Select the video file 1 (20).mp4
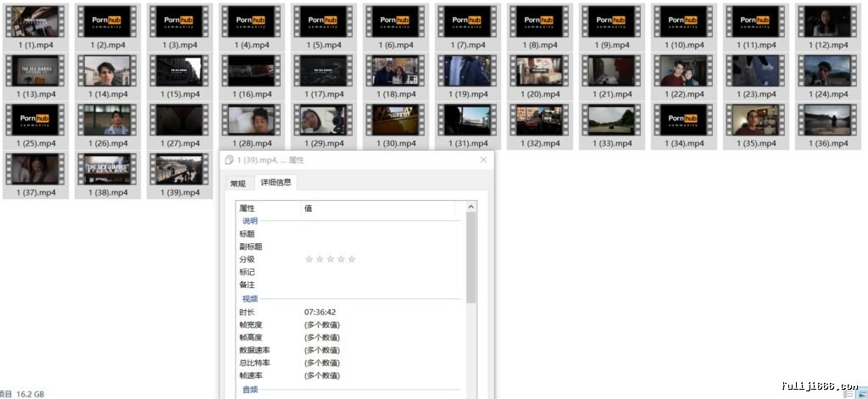Viewport: 868px width, 399px height. [540, 76]
